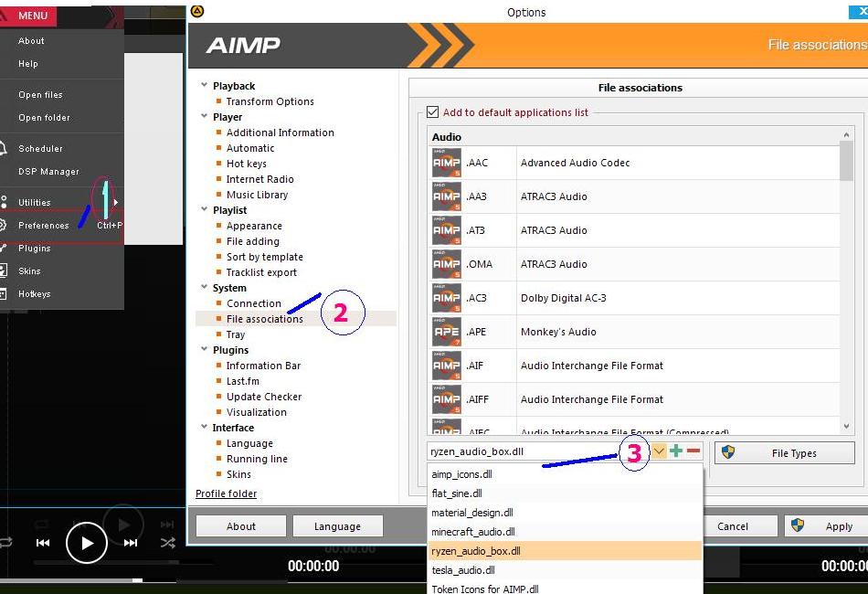Open DSP Manager from the menu
This screenshot has height=594, width=868.
[48, 172]
